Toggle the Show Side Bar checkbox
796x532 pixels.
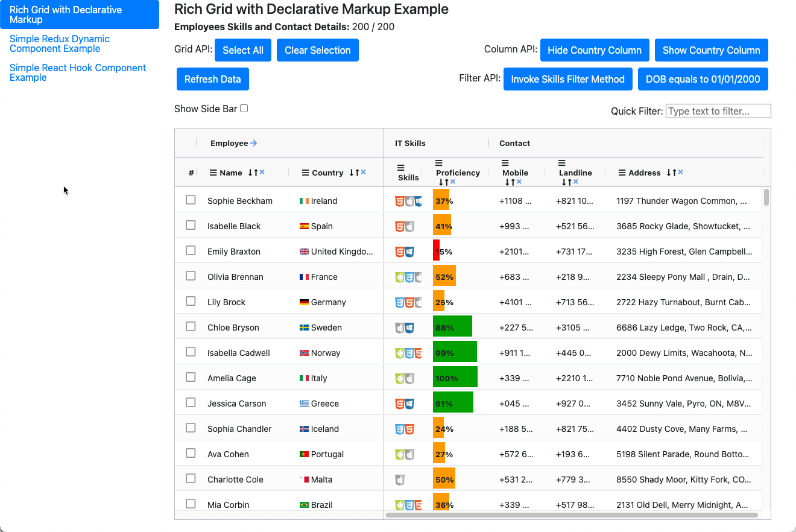click(244, 108)
